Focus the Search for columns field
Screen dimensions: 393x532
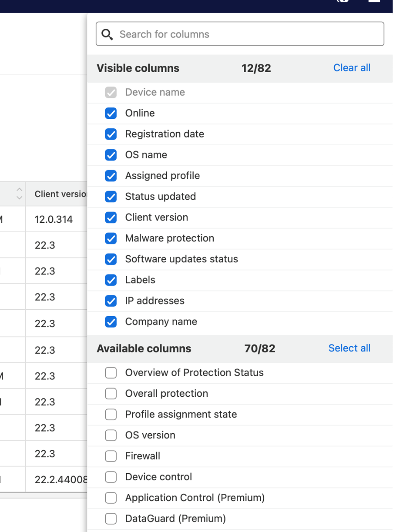[x=240, y=34]
